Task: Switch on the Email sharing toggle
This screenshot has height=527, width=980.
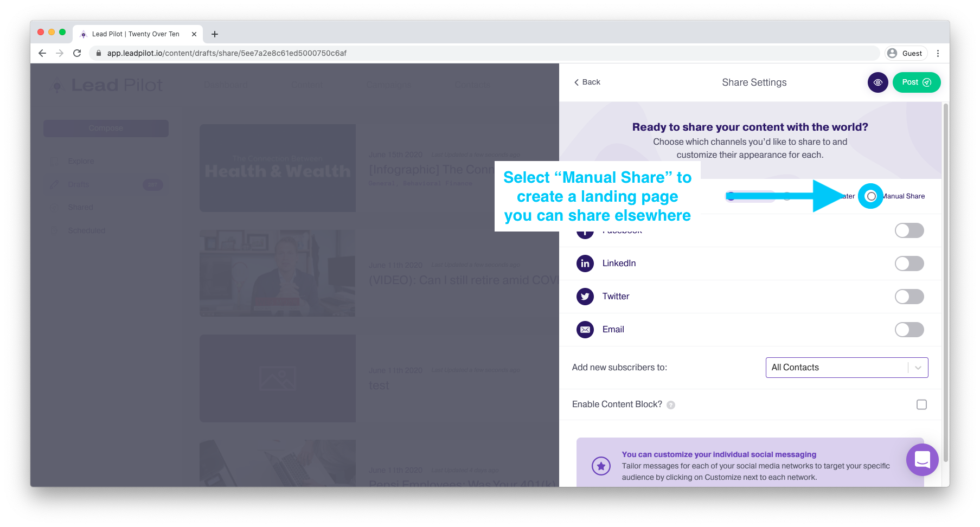Action: pos(909,330)
